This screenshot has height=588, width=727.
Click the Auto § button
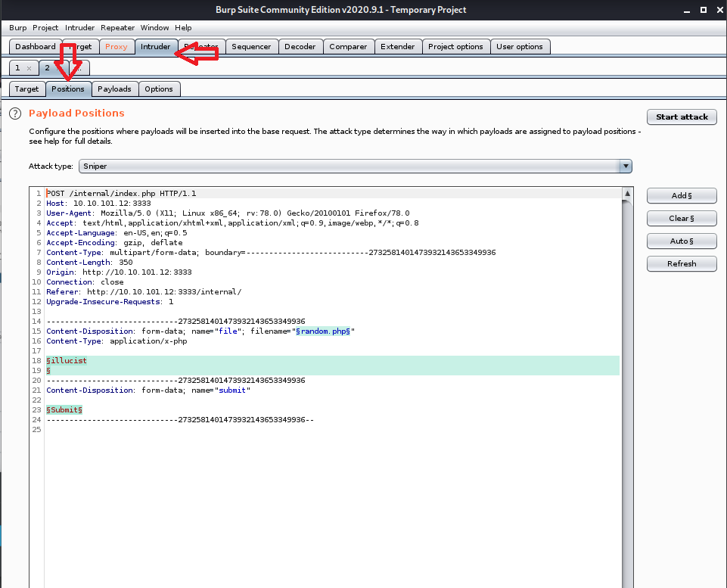coord(682,241)
